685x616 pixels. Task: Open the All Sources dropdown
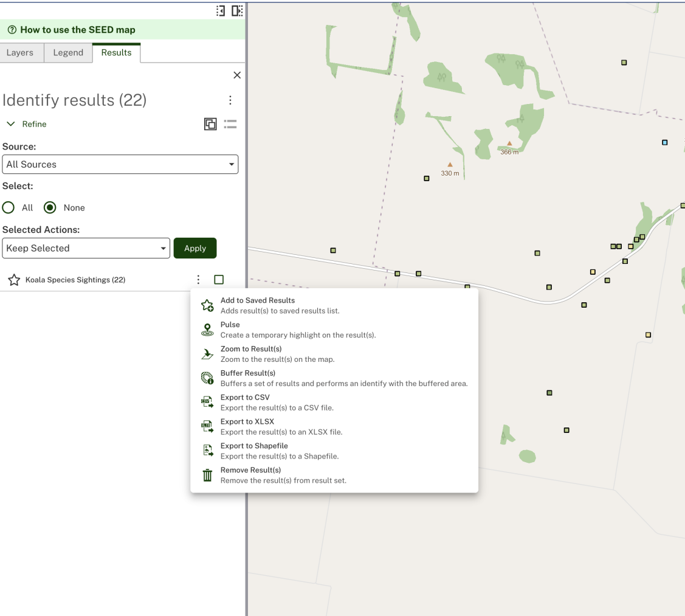(120, 164)
